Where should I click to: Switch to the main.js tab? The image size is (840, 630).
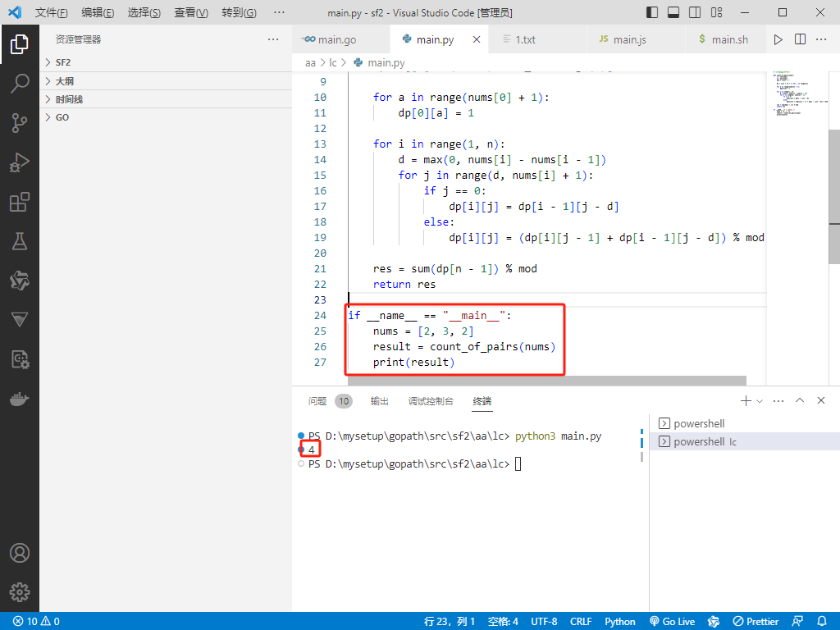[x=636, y=39]
